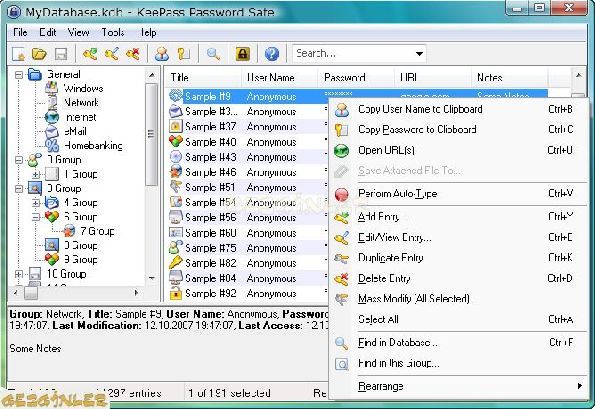
Task: Collapse the 3 Group node above 4 Group
Action: coord(19,188)
